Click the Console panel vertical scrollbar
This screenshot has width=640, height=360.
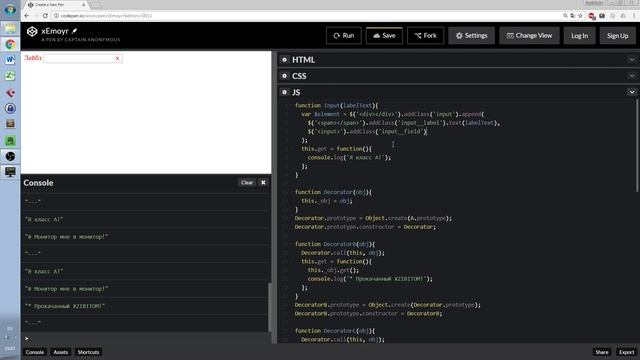click(x=269, y=307)
